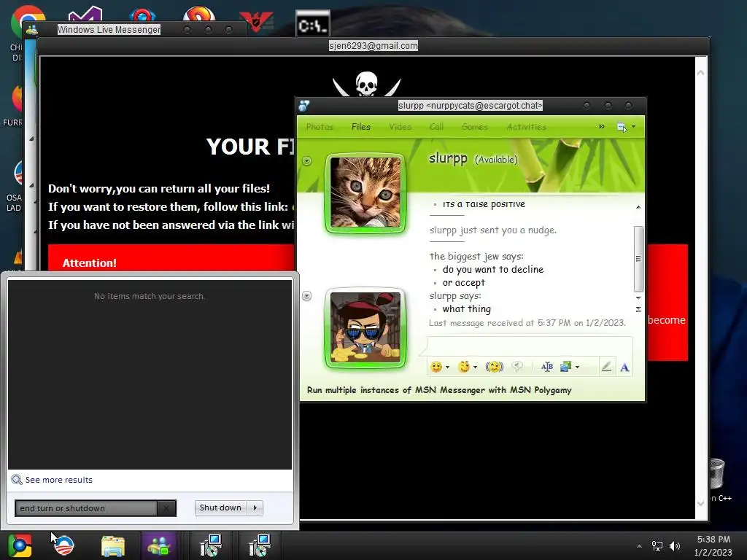Click your own cartoon display picture

pos(365,327)
